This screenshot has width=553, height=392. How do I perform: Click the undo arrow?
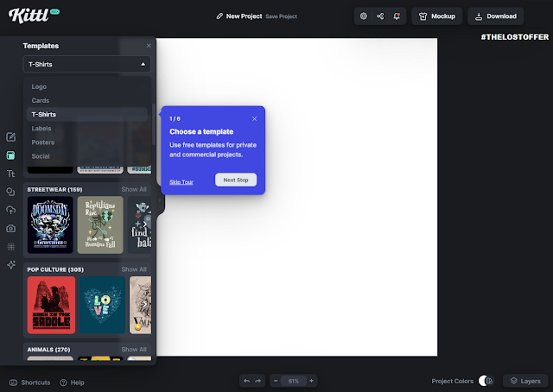point(246,381)
